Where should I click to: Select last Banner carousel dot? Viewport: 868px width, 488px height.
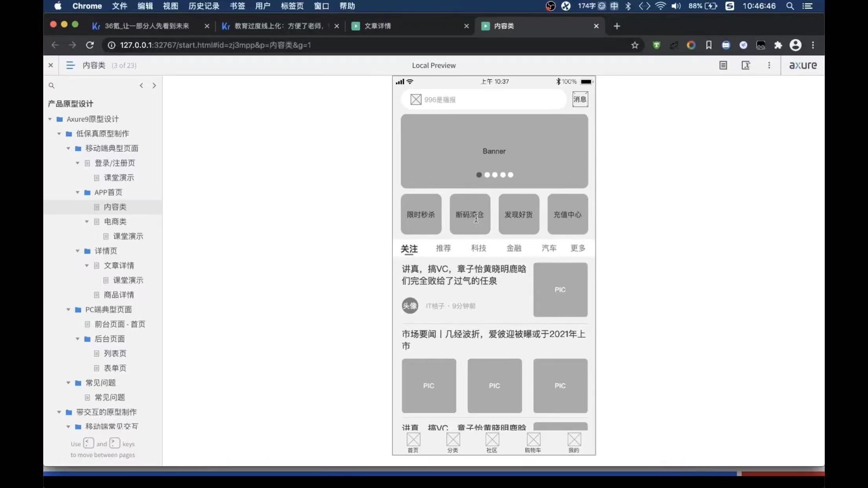510,175
